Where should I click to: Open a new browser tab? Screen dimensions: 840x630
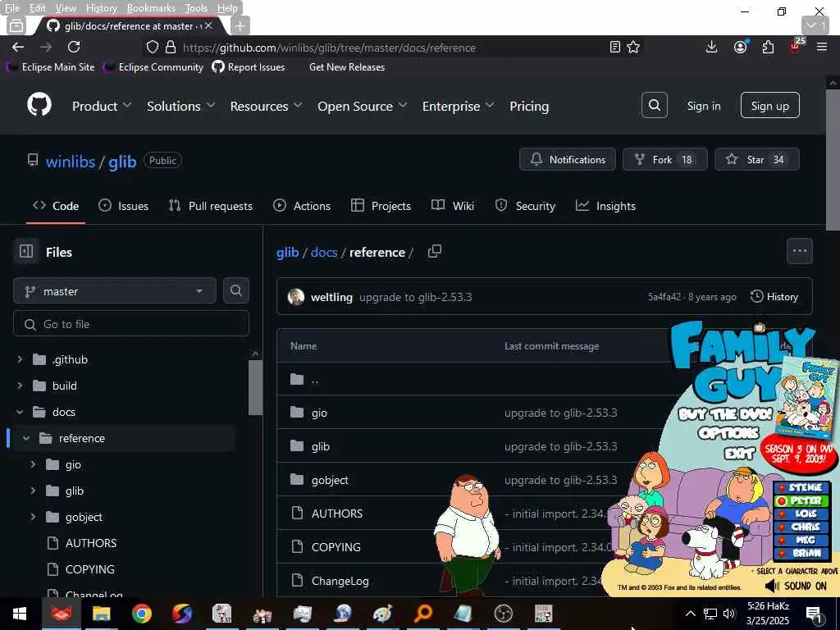coord(240,25)
